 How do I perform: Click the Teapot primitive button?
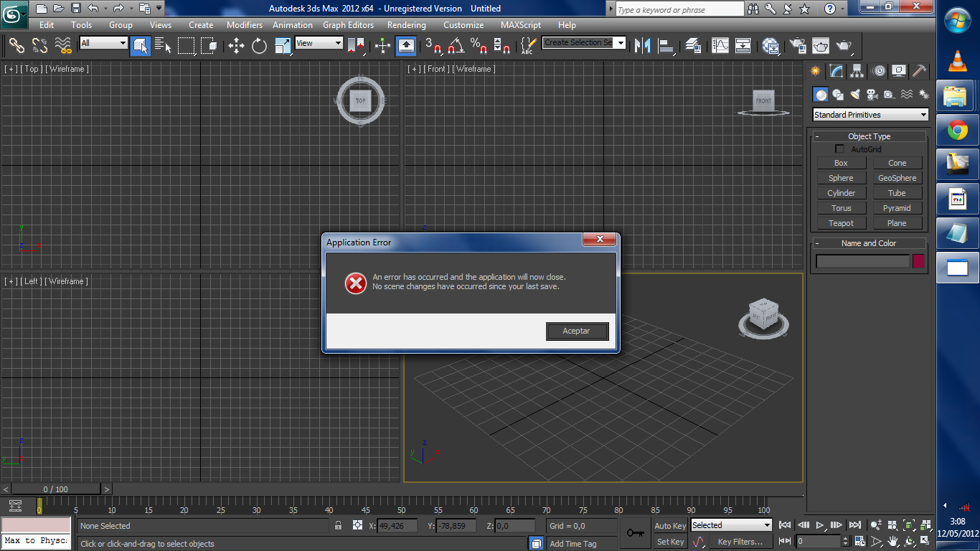pos(841,223)
